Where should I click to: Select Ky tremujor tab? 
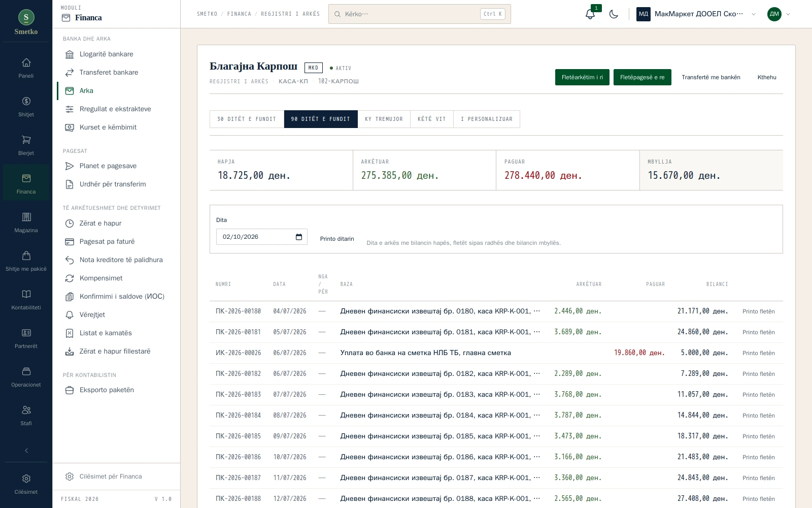[384, 119]
